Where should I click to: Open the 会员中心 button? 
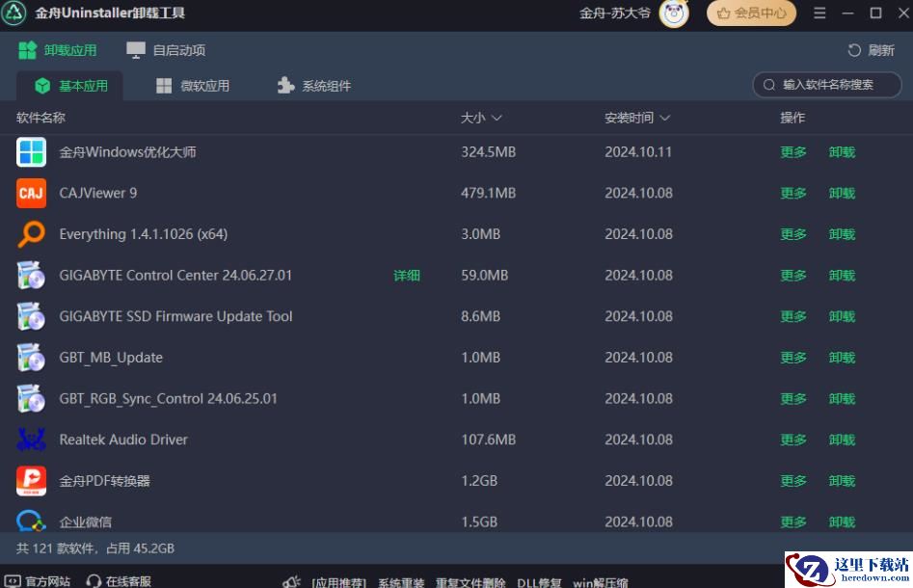click(x=751, y=13)
